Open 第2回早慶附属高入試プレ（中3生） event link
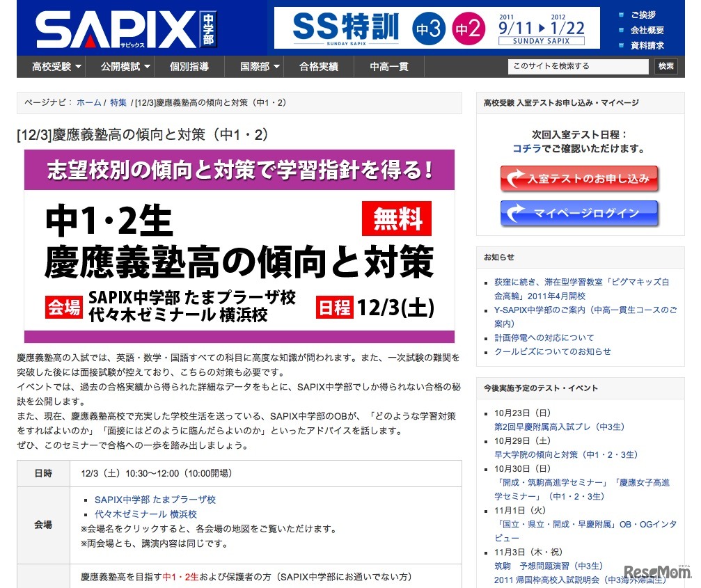Viewport: 701px width, 588px height. point(559,427)
